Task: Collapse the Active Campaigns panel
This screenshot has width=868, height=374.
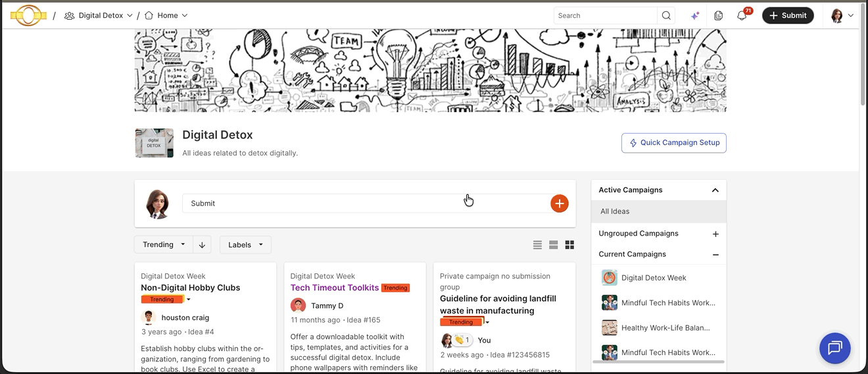Action: (715, 190)
